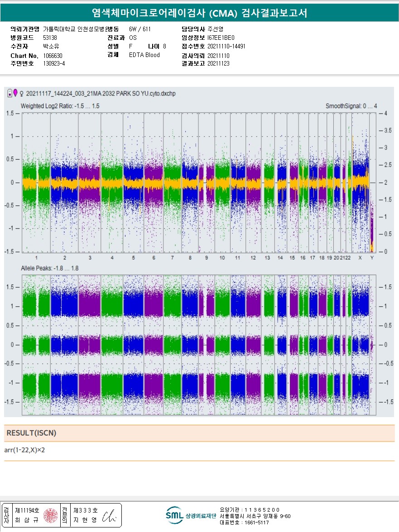
Task: Click the age value 8
Action: coord(164,46)
